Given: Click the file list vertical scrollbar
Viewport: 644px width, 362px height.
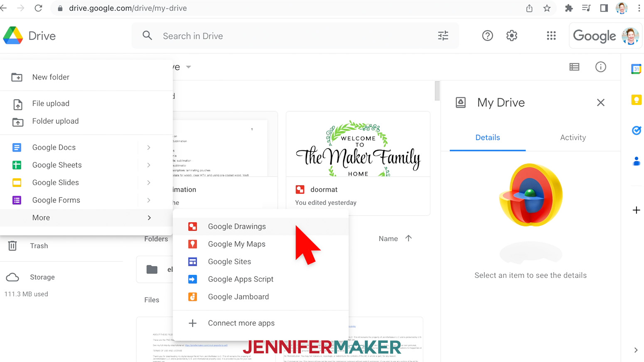Looking at the screenshot, I should pyautogui.click(x=437, y=91).
